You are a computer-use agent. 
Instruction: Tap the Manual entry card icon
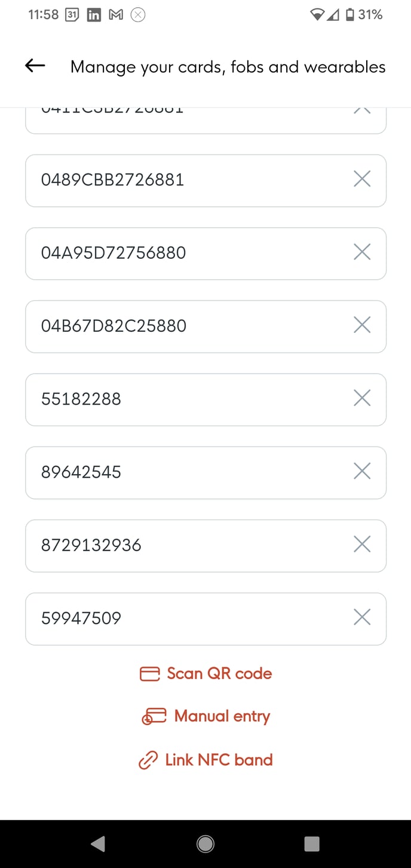pyautogui.click(x=154, y=716)
